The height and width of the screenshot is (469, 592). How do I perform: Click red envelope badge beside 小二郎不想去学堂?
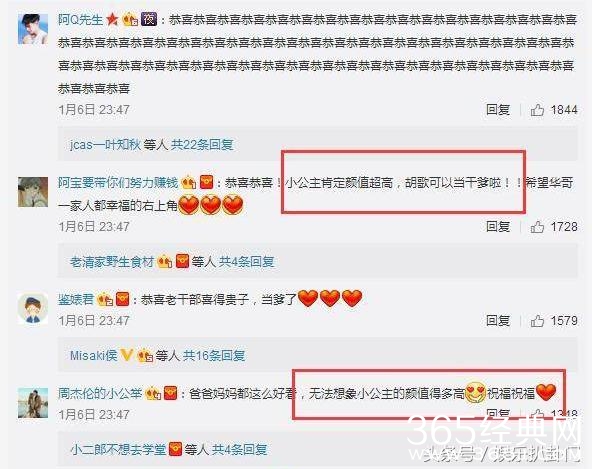click(x=175, y=449)
